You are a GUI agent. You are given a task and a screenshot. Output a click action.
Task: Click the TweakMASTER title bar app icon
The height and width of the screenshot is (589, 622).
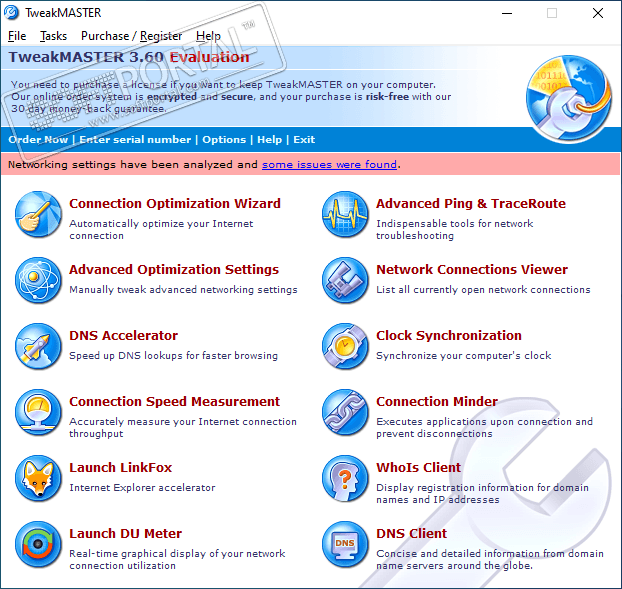(x=12, y=13)
